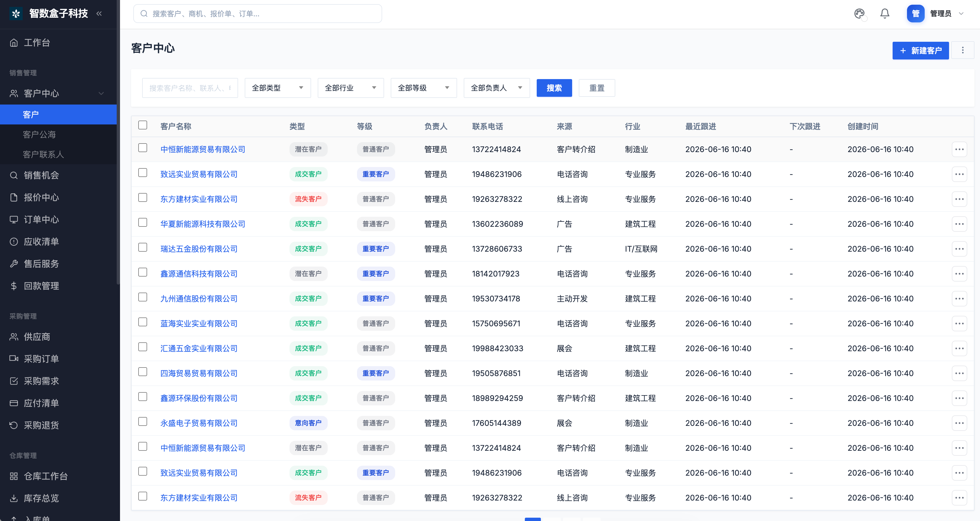Collapse the sidebar with double-chevron icon
This screenshot has width=980, height=521.
point(99,14)
